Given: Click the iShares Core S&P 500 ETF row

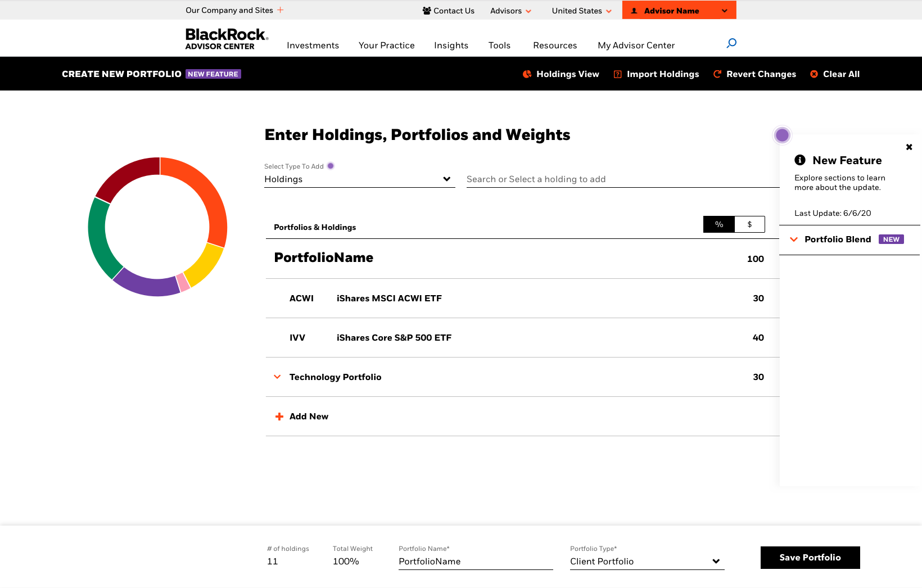Looking at the screenshot, I should point(523,338).
